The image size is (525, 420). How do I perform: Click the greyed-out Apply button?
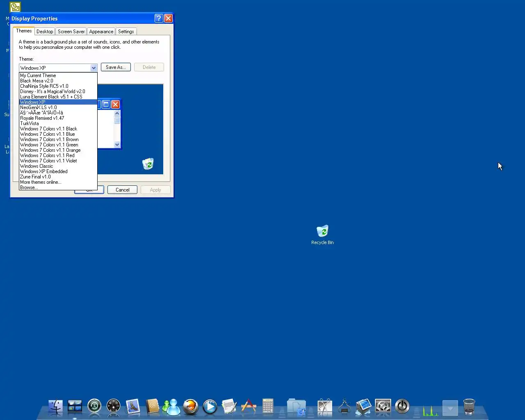point(155,190)
